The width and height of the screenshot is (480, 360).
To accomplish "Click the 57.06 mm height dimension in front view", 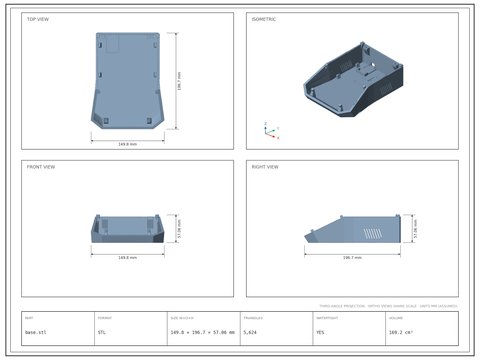I will (179, 228).
